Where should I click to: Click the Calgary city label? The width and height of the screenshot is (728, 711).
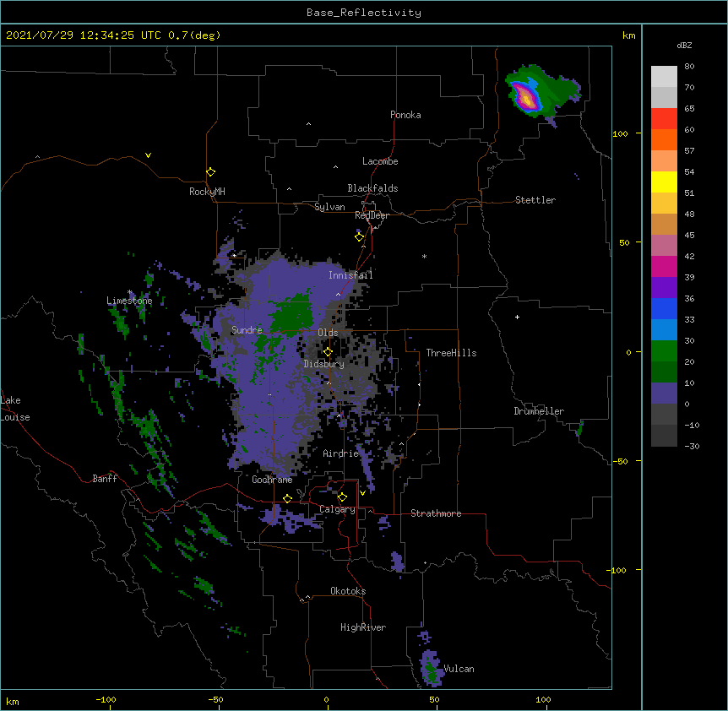(x=337, y=509)
